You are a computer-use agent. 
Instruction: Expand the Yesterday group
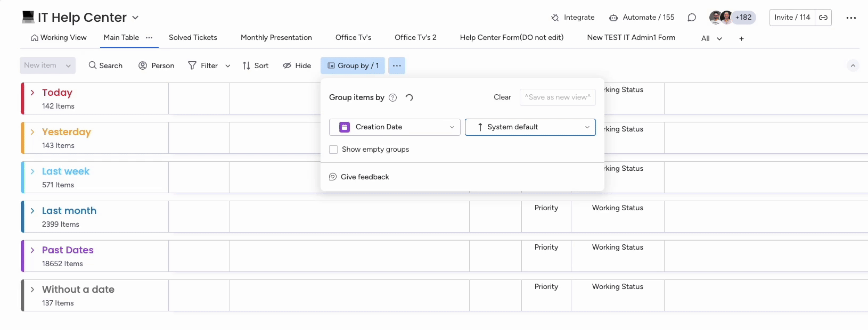click(x=32, y=132)
